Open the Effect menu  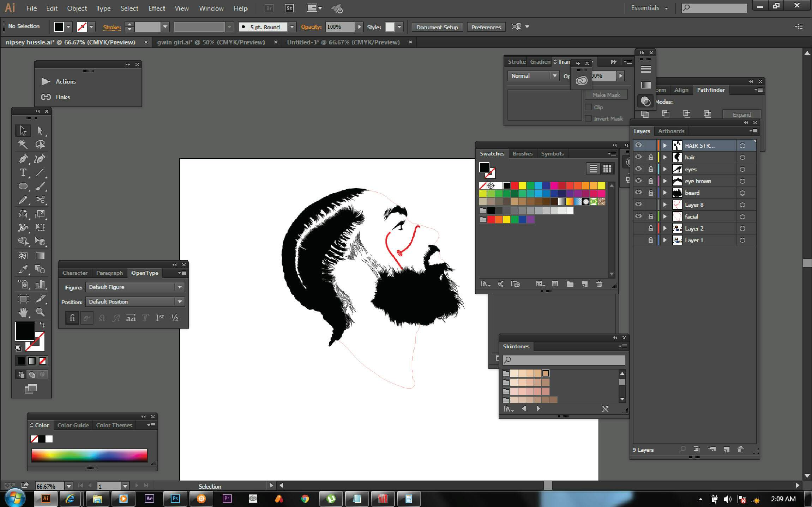(x=156, y=8)
